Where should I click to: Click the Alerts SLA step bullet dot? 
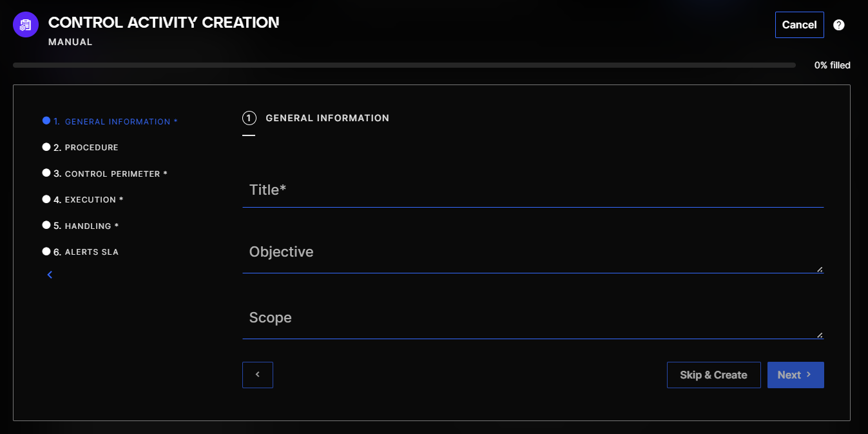(x=46, y=252)
